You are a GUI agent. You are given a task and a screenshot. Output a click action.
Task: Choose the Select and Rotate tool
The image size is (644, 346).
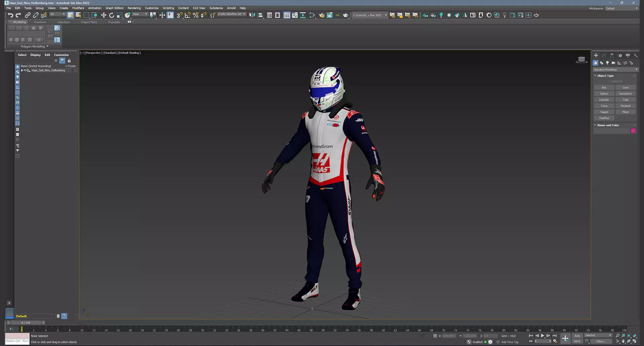click(112, 15)
